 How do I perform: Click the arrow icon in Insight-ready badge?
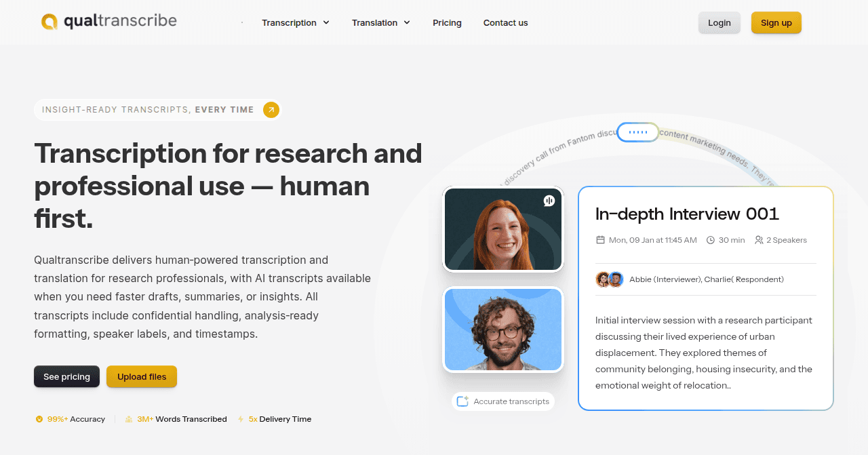(x=271, y=109)
